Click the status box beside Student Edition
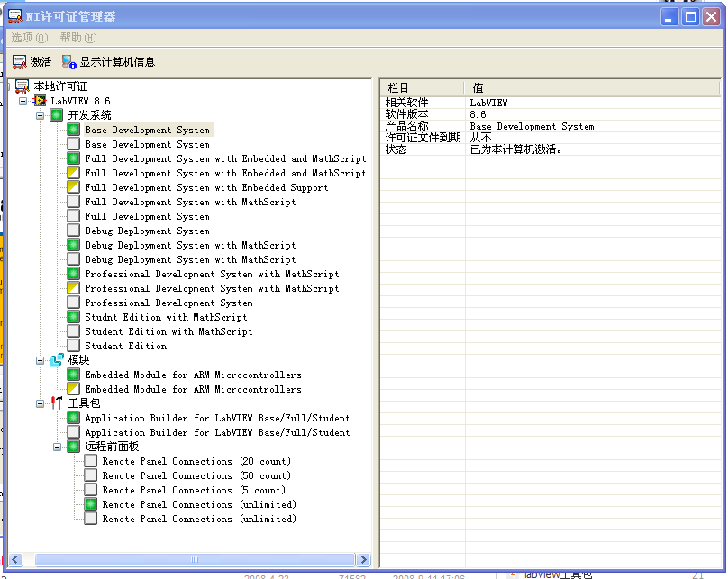The width and height of the screenshot is (728, 579). point(73,346)
